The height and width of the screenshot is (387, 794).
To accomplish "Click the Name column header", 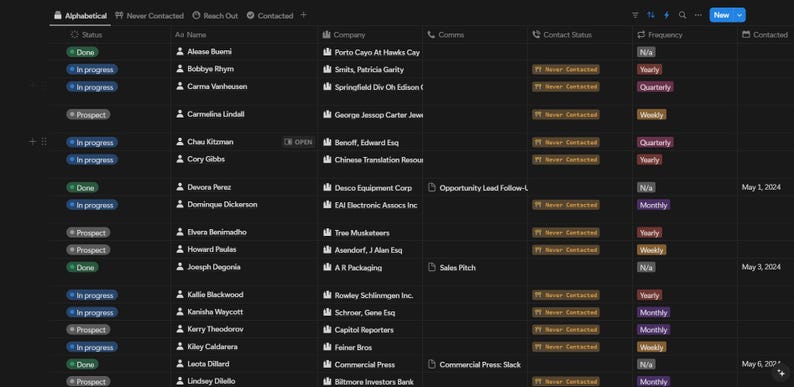I will point(190,35).
